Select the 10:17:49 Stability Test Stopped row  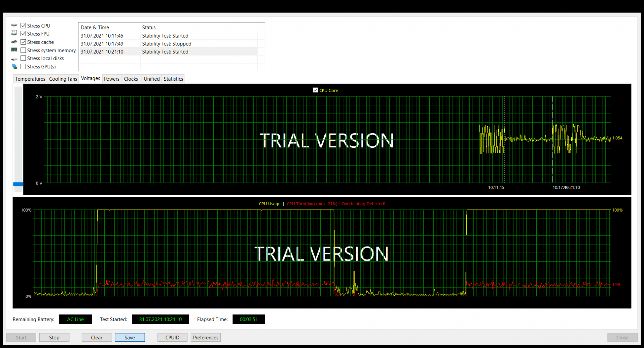(x=168, y=44)
